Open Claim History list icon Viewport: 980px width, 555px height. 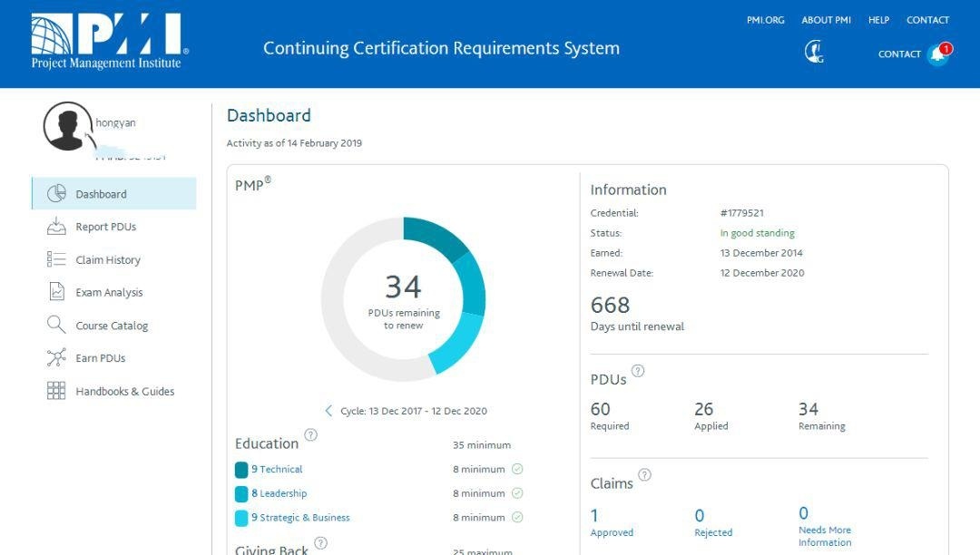56,259
